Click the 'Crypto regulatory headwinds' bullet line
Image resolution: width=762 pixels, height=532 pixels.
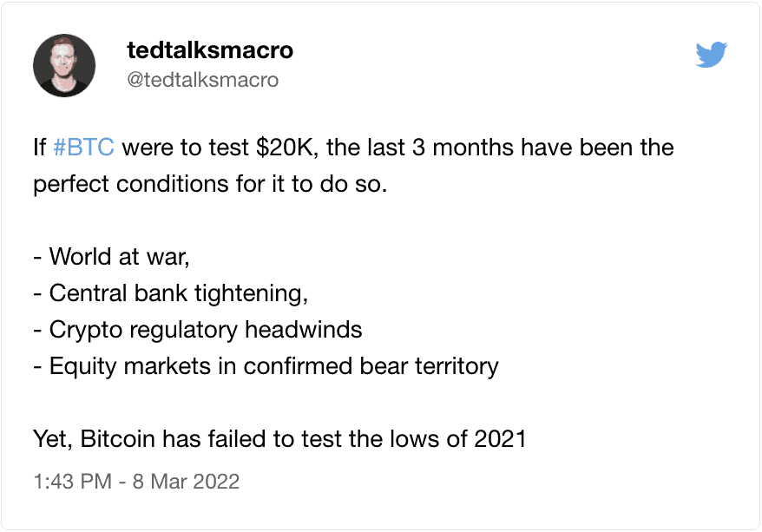point(198,330)
